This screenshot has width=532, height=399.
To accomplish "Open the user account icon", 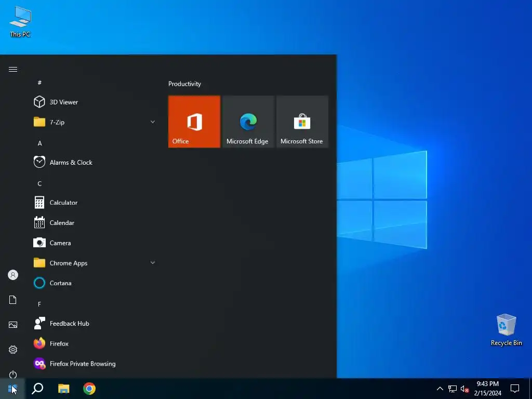I will pos(13,275).
